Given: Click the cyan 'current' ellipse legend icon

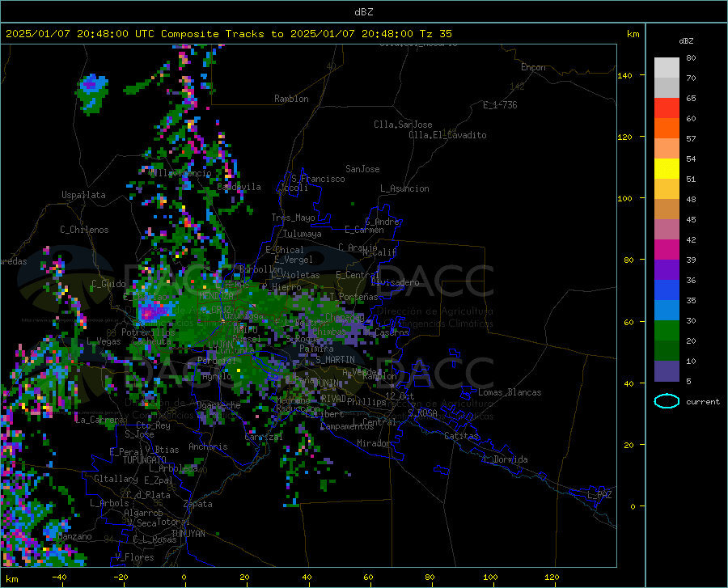Looking at the screenshot, I should (667, 401).
